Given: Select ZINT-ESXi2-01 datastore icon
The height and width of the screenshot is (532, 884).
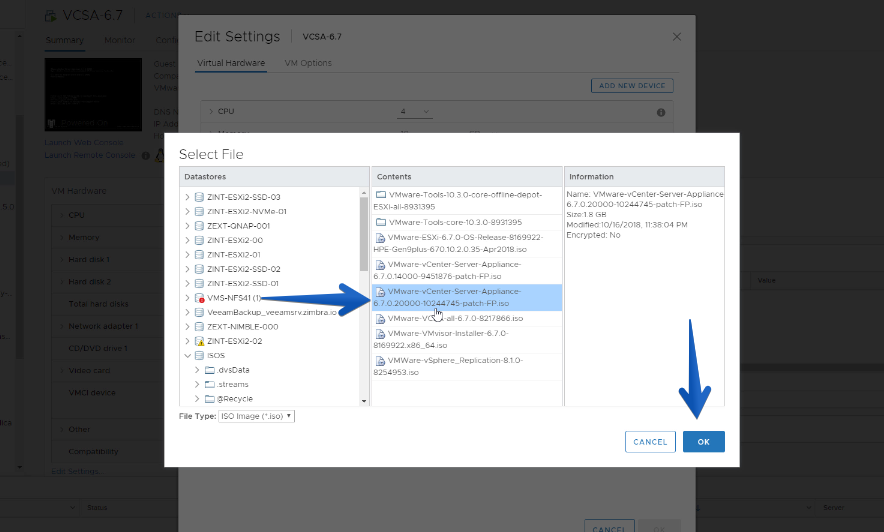Looking at the screenshot, I should [199, 255].
